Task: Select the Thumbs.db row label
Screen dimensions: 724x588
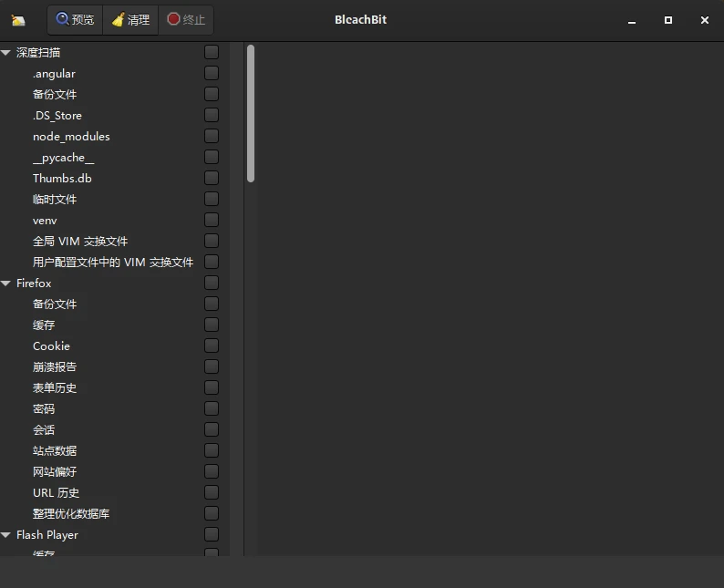Action: (62, 179)
